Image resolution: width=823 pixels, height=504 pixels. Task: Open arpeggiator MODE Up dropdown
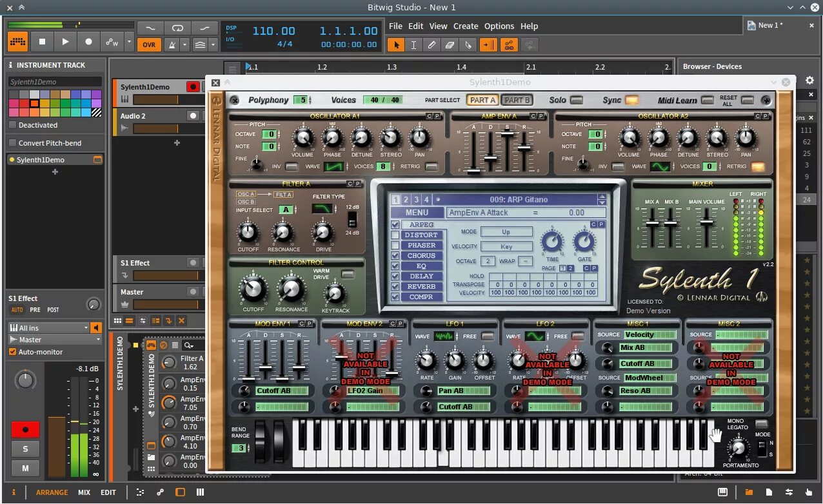[x=506, y=231]
